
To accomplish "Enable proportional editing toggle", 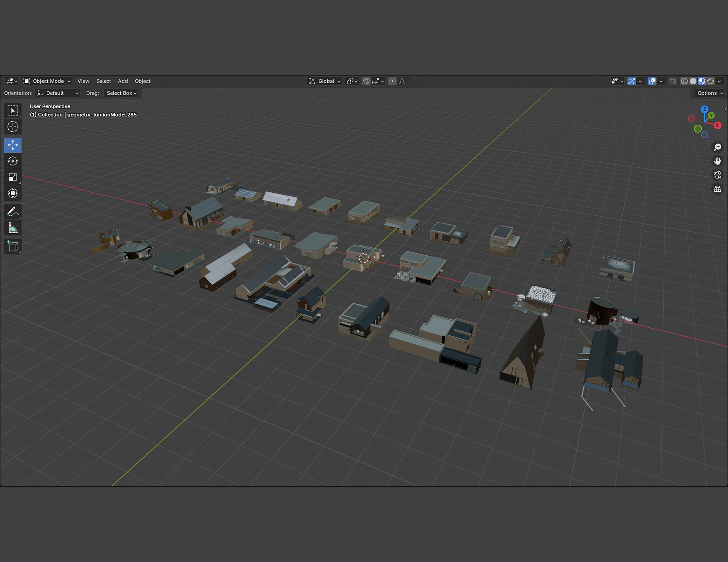I will 392,81.
